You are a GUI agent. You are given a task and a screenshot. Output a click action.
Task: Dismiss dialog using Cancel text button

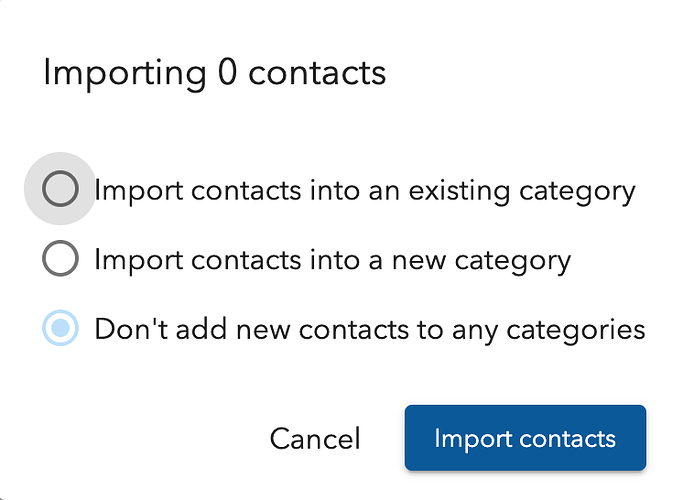(x=315, y=439)
